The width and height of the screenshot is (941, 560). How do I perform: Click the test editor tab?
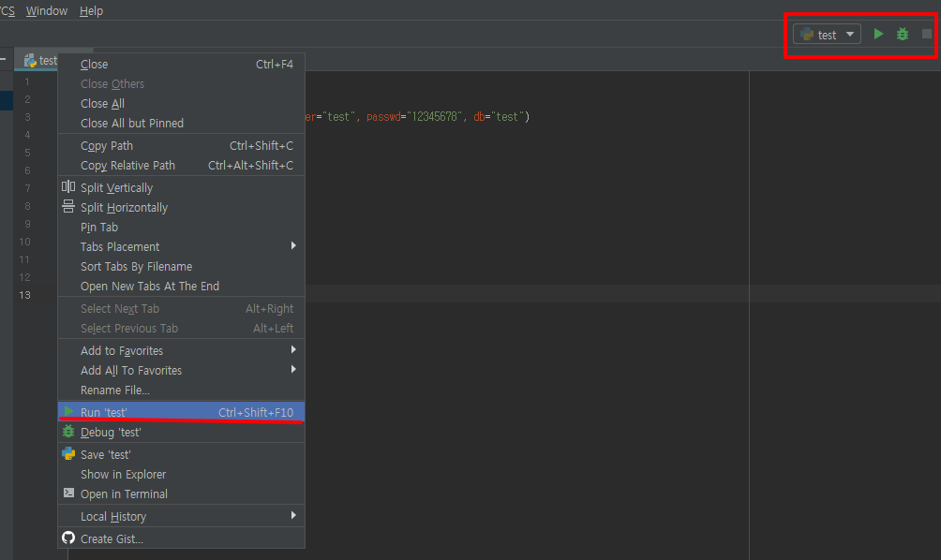click(x=39, y=61)
